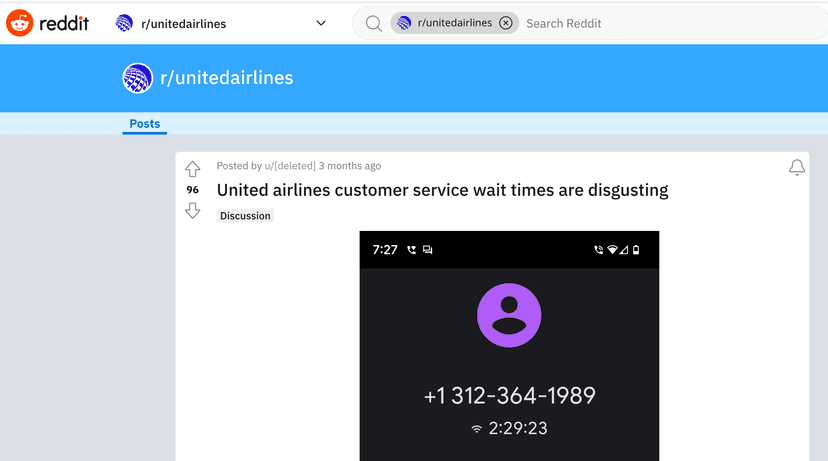The image size is (828, 461).
Task: Click the Reddit logo icon
Action: (x=19, y=23)
